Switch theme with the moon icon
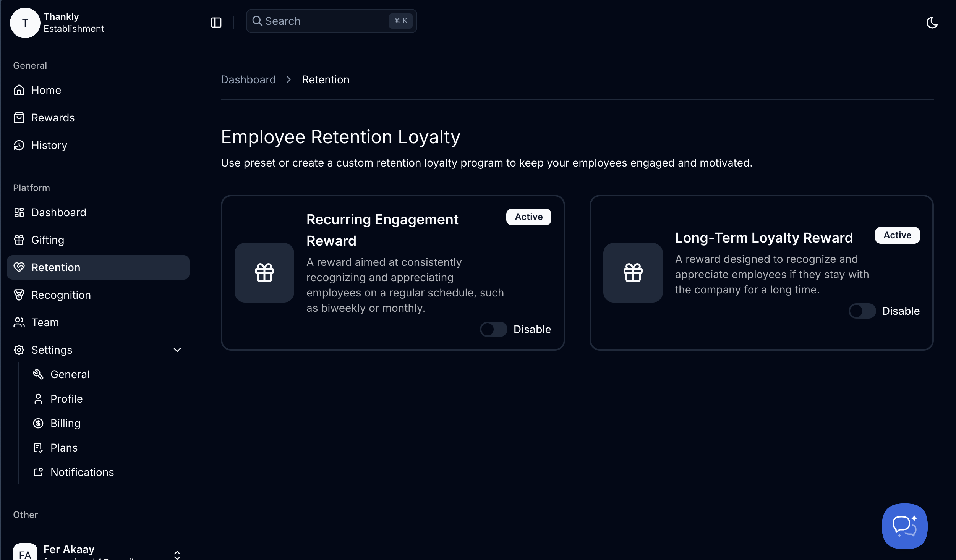 pos(932,23)
